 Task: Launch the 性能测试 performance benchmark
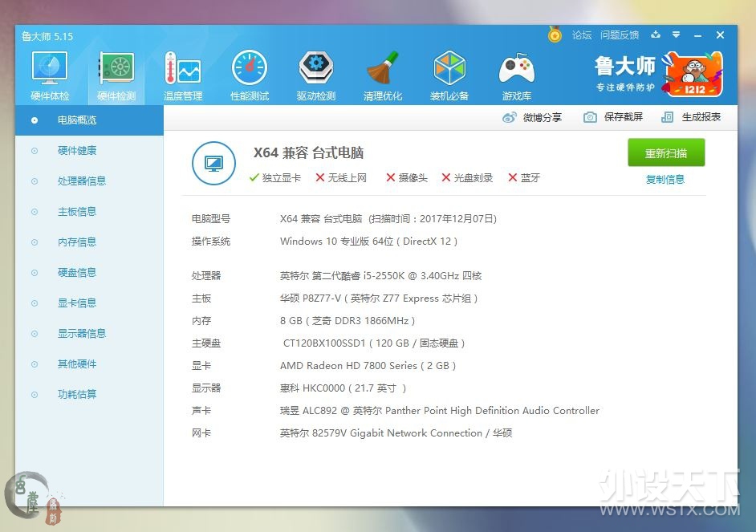click(250, 76)
